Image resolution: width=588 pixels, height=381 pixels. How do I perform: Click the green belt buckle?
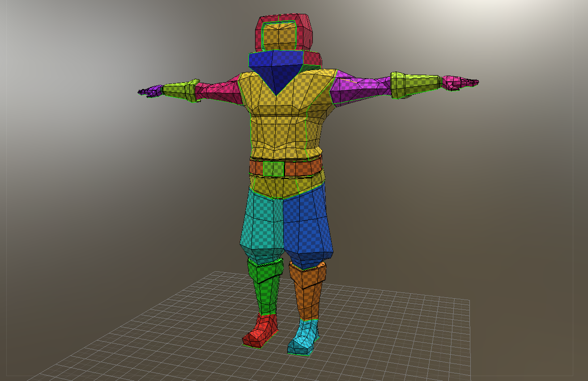click(273, 169)
